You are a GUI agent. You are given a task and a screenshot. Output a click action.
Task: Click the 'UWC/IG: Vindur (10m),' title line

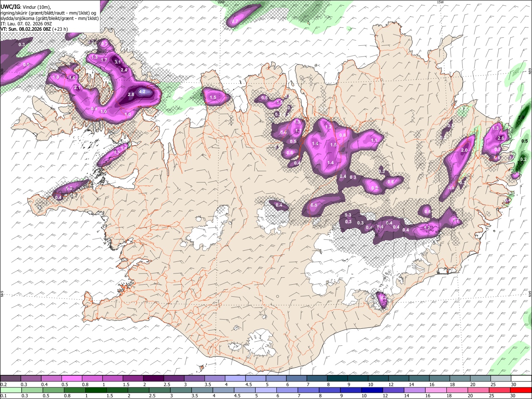click(25, 7)
